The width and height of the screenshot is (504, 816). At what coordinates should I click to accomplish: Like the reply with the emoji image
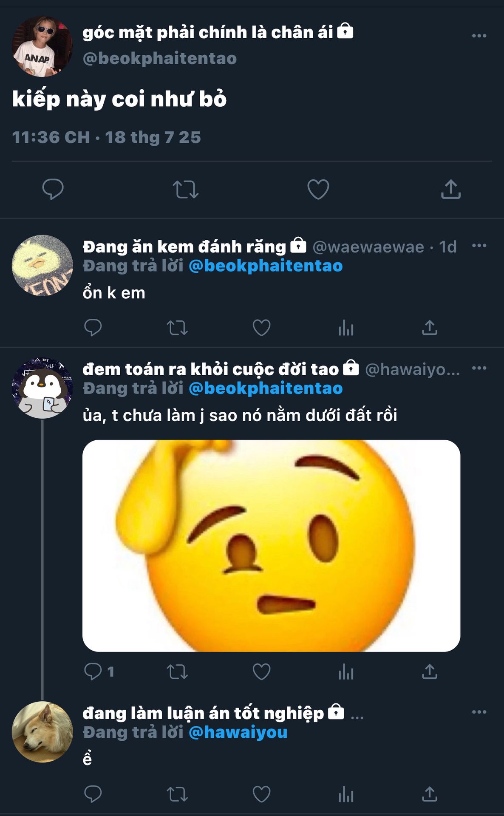[261, 672]
